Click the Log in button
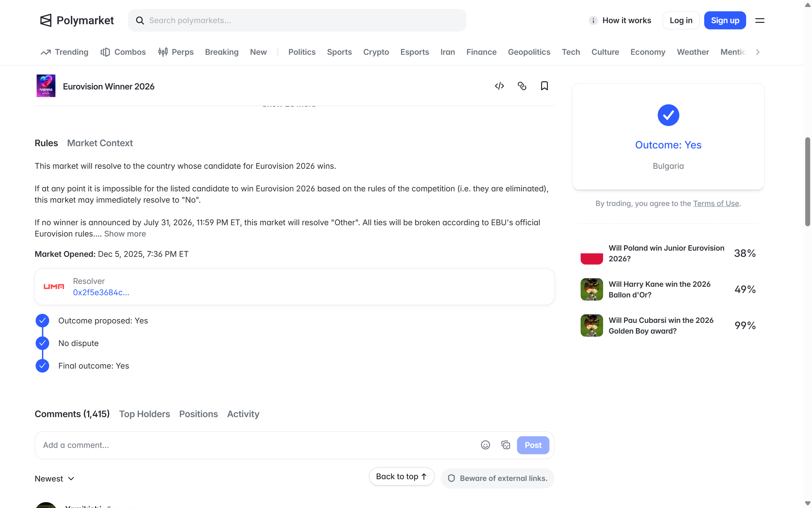Screen dimensions: 812x508 pos(681,21)
